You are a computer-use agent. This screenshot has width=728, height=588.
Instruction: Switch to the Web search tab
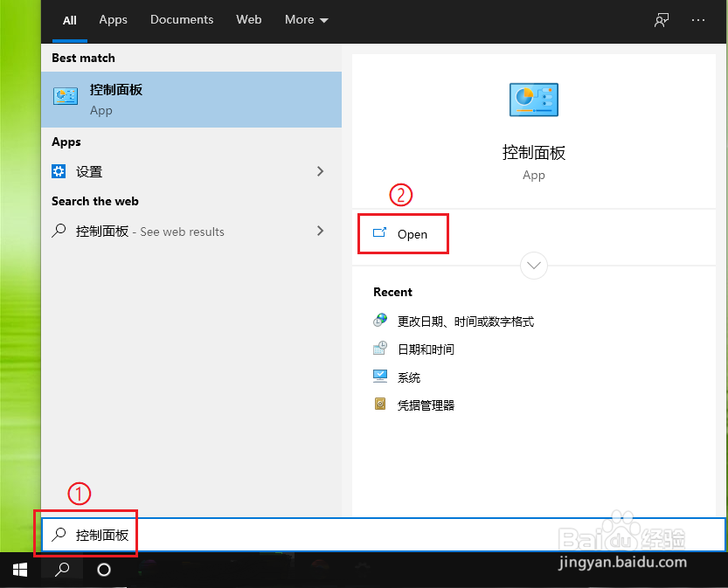point(248,19)
